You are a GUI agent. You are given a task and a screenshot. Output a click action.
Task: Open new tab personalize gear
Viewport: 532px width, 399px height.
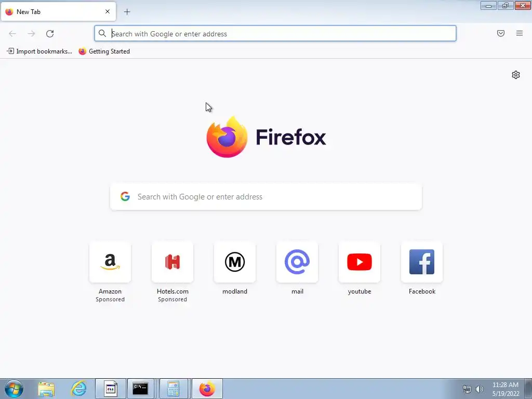point(516,75)
